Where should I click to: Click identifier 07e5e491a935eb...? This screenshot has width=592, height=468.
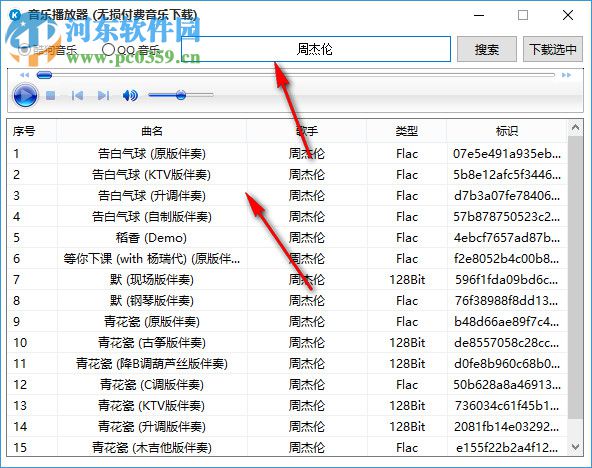507,154
